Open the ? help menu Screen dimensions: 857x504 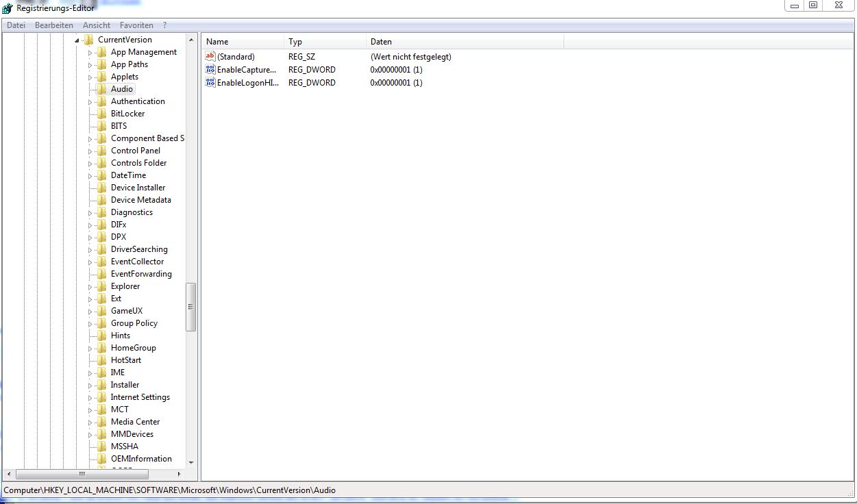(164, 25)
